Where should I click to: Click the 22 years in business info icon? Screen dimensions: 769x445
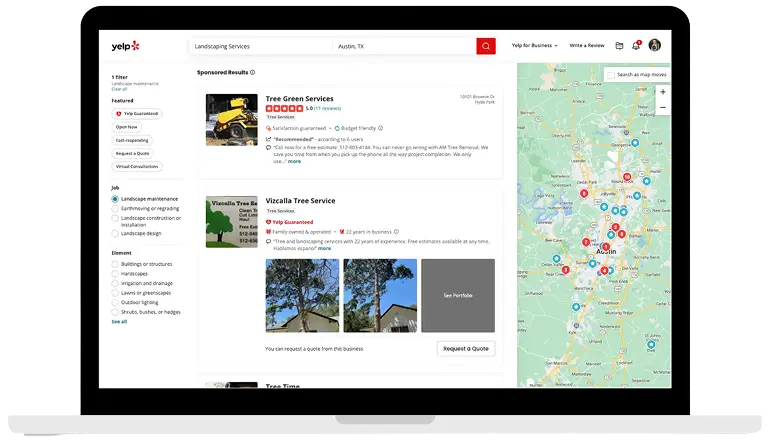point(396,232)
